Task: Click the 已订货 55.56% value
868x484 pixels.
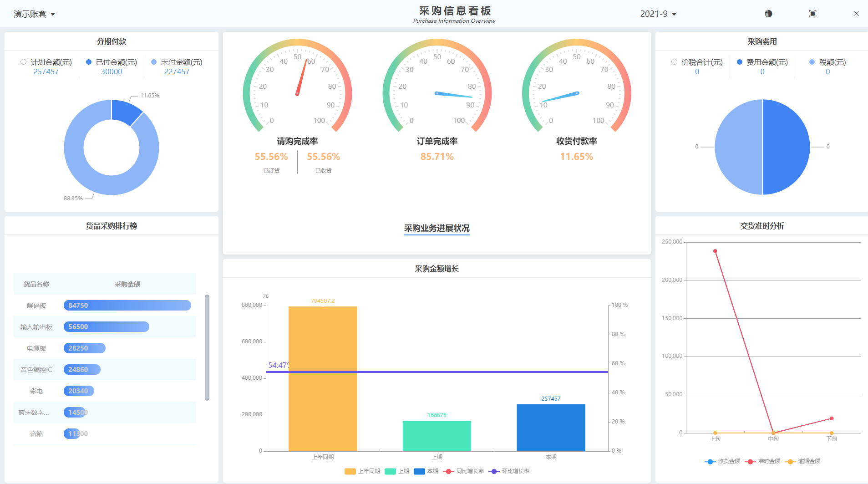Action: click(271, 157)
